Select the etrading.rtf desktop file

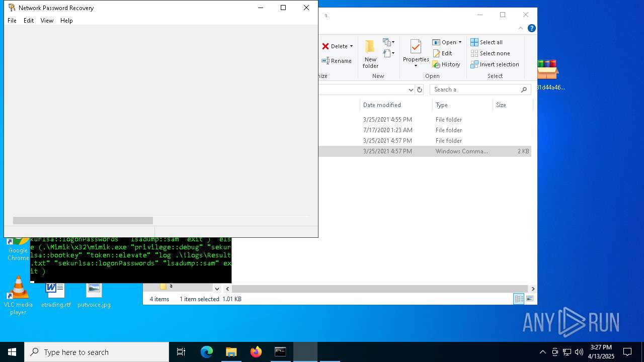tap(56, 296)
